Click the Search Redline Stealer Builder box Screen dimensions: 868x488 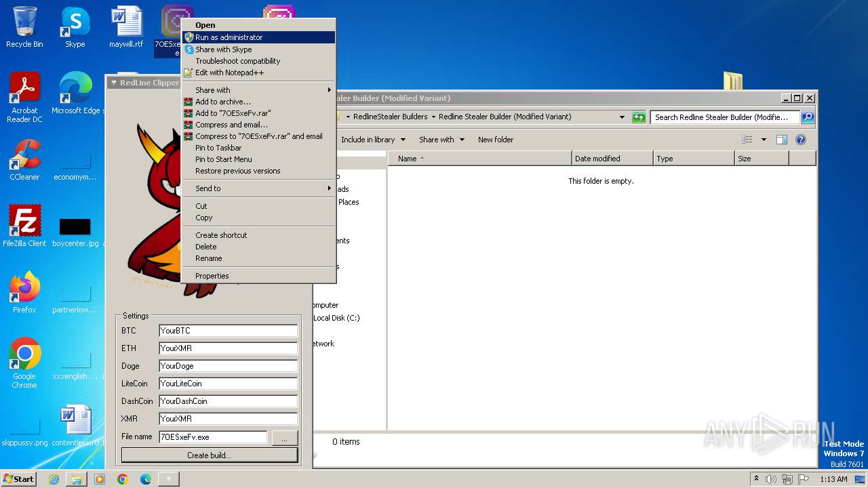tap(725, 117)
